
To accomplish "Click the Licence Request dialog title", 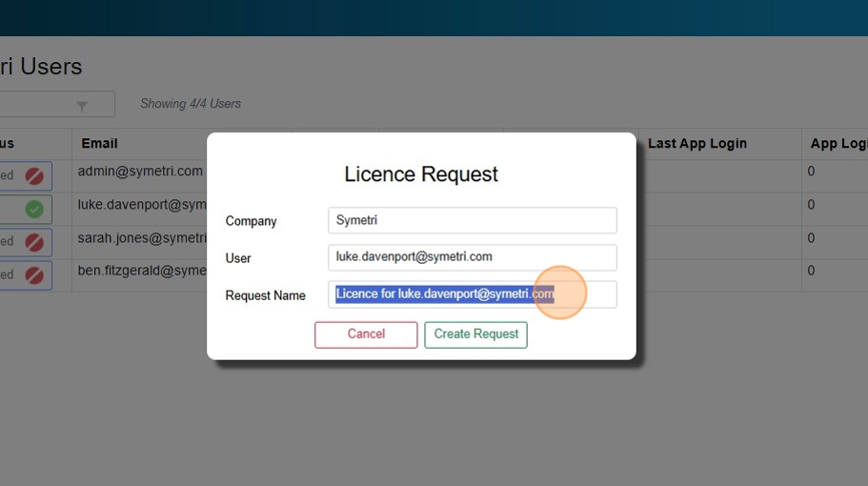I will [x=421, y=174].
